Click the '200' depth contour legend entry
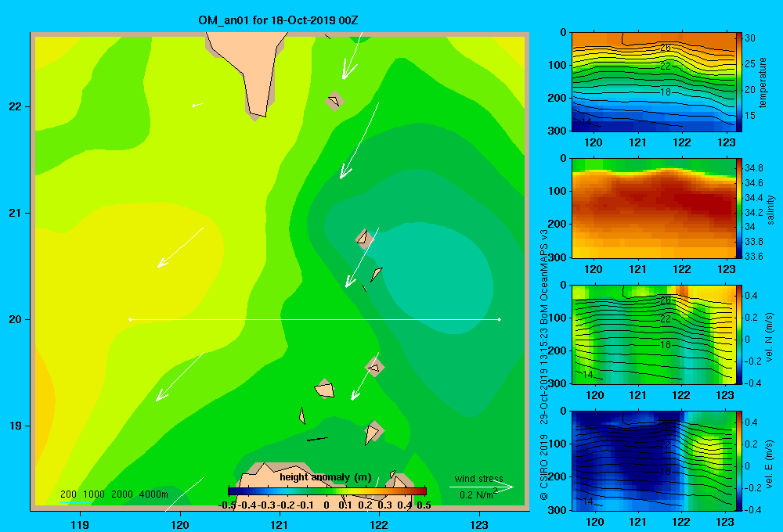Image resolution: width=783 pixels, height=532 pixels. click(x=68, y=494)
